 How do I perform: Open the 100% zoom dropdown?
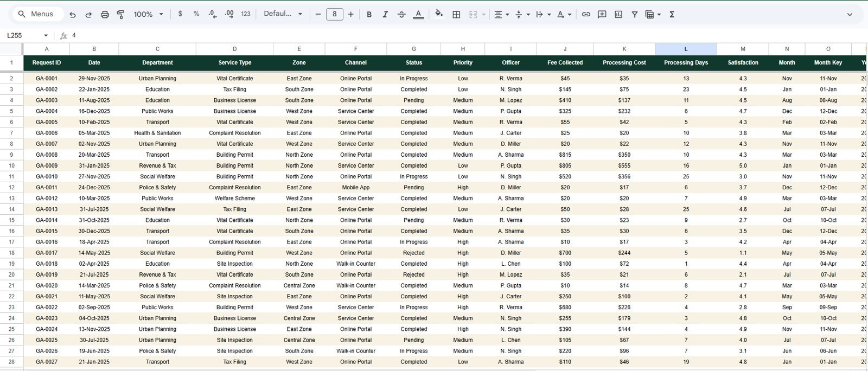149,15
